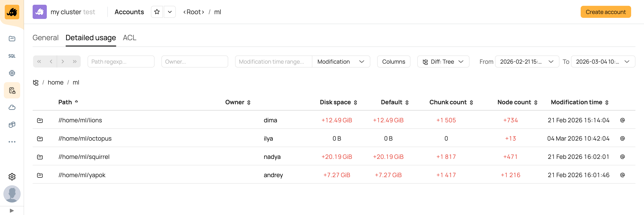The height and width of the screenshot is (215, 644).
Task: Sort table by Owner column
Action: (238, 102)
